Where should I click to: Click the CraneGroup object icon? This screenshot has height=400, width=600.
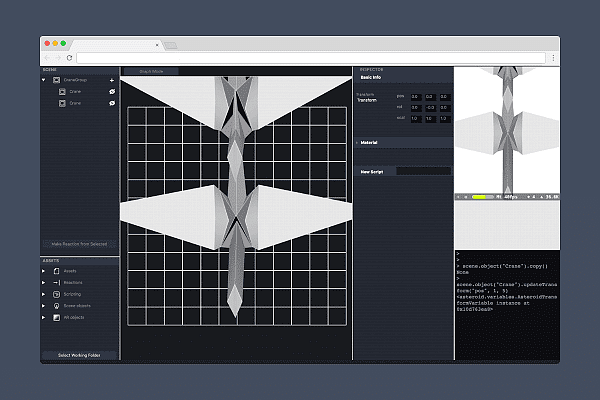[x=56, y=80]
